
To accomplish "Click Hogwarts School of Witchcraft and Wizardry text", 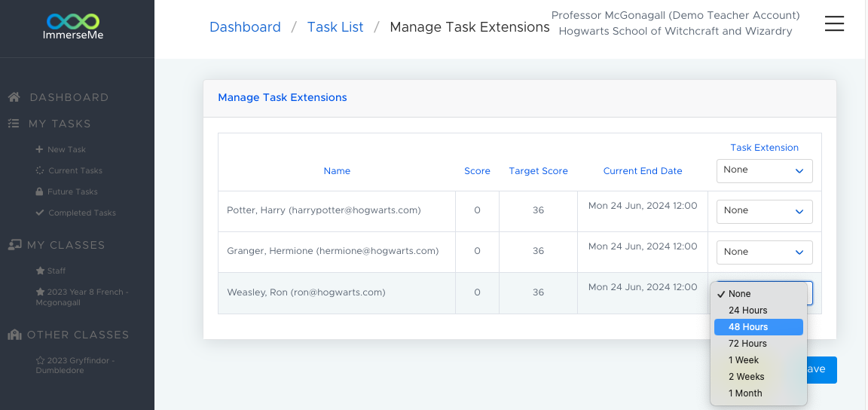I will pyautogui.click(x=675, y=31).
